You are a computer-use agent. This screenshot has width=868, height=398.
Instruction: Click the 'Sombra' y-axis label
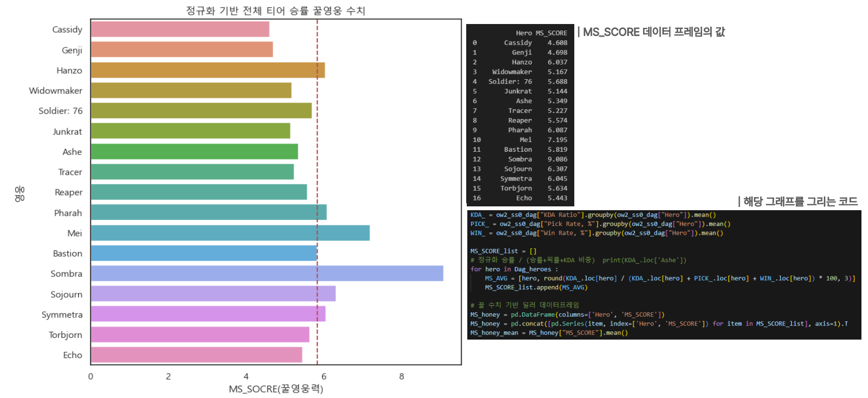tap(67, 274)
